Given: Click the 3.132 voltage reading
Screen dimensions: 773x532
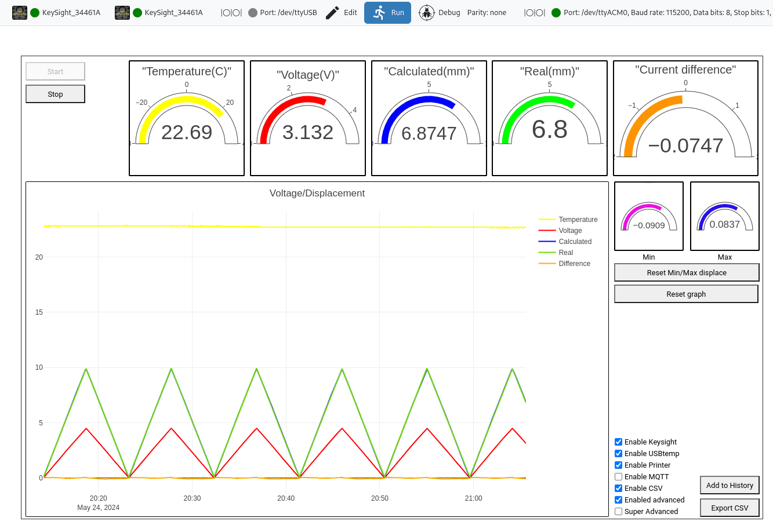Looking at the screenshot, I should pos(308,133).
